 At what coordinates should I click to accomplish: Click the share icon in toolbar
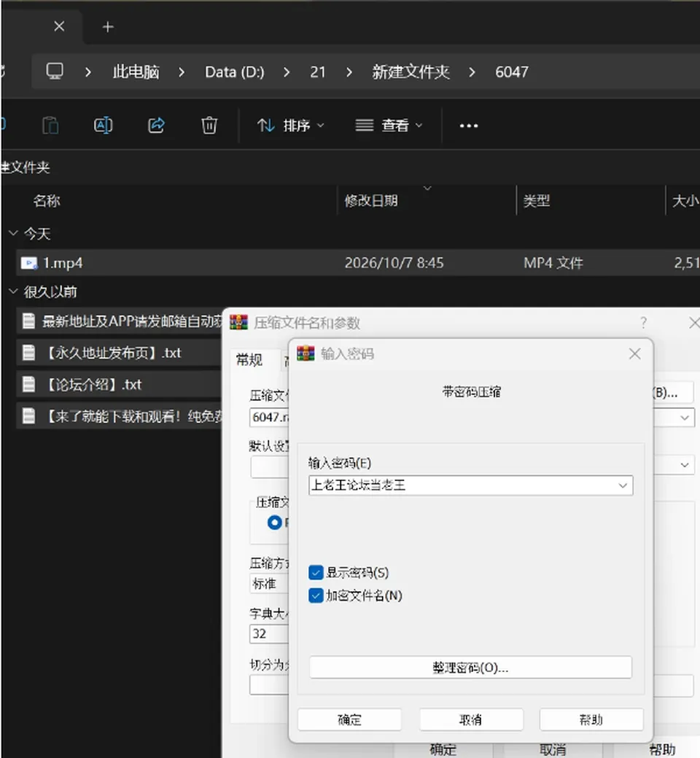[156, 125]
